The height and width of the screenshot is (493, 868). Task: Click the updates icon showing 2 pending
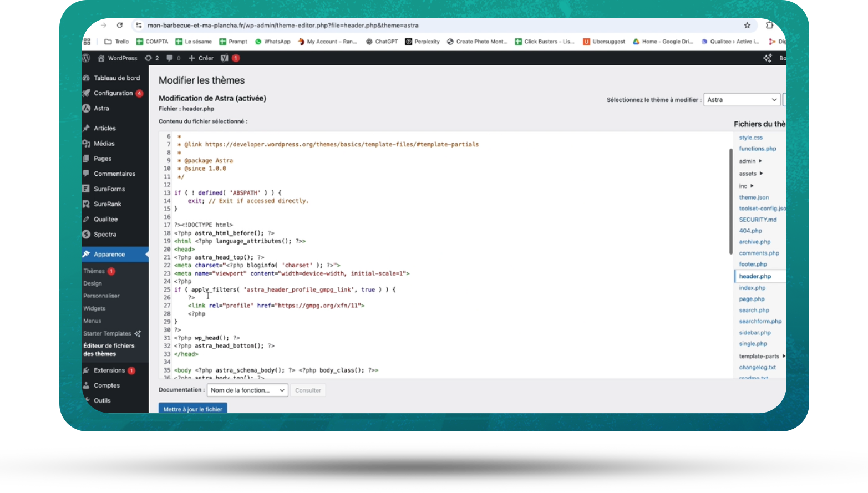pos(151,58)
